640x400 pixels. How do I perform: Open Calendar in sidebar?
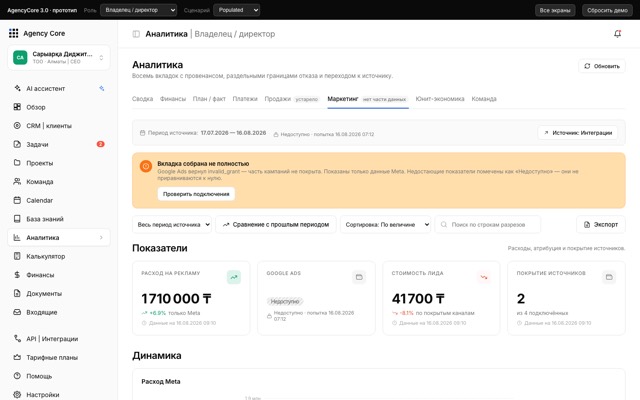click(59, 200)
